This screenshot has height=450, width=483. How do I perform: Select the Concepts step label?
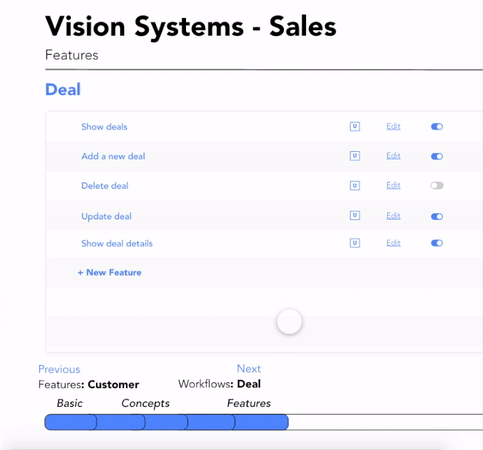click(145, 403)
